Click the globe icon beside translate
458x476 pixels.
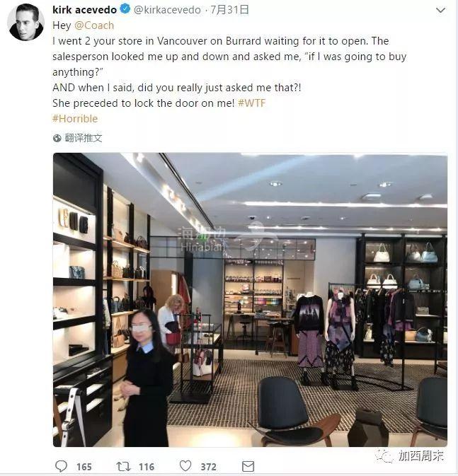pyautogui.click(x=57, y=138)
